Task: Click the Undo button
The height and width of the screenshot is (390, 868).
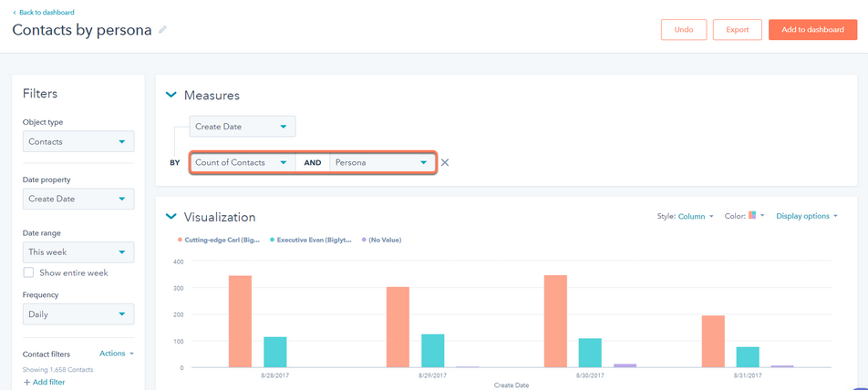Action: (x=684, y=30)
